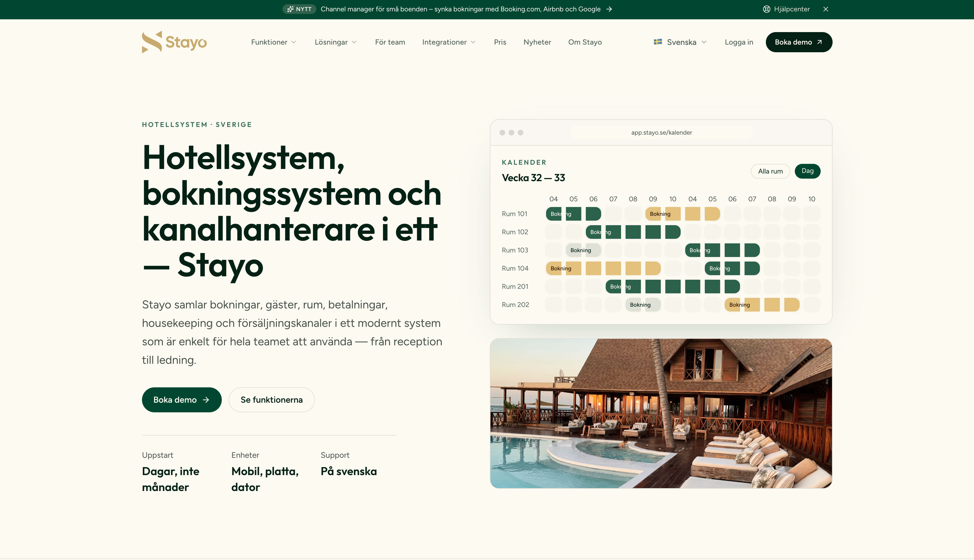Click the Enheter label
This screenshot has width=974, height=560.
point(245,455)
